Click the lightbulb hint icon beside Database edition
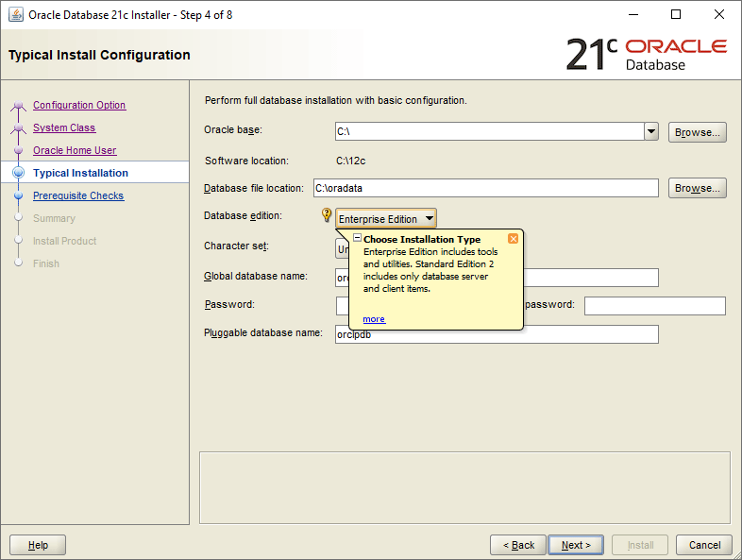742x560 pixels. (327, 215)
